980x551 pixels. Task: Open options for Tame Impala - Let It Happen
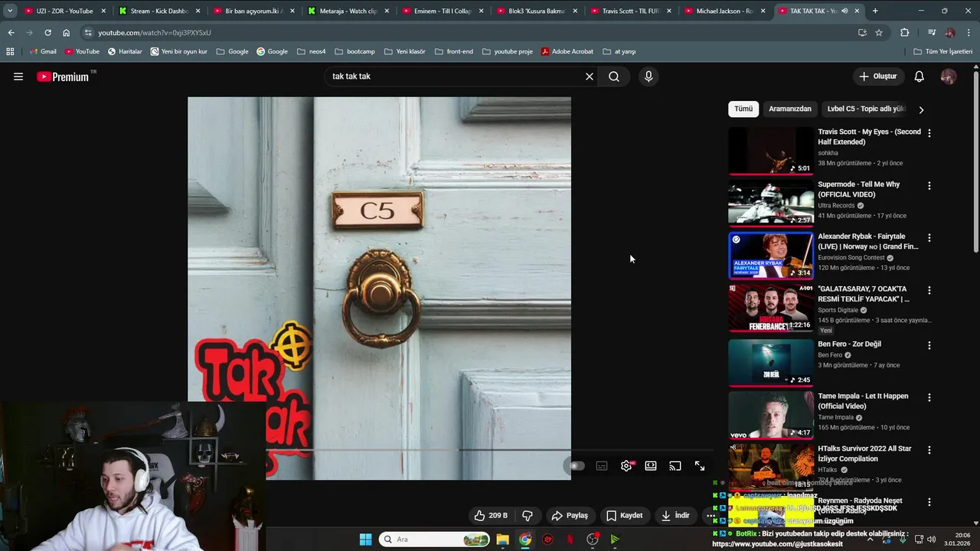pyautogui.click(x=929, y=398)
